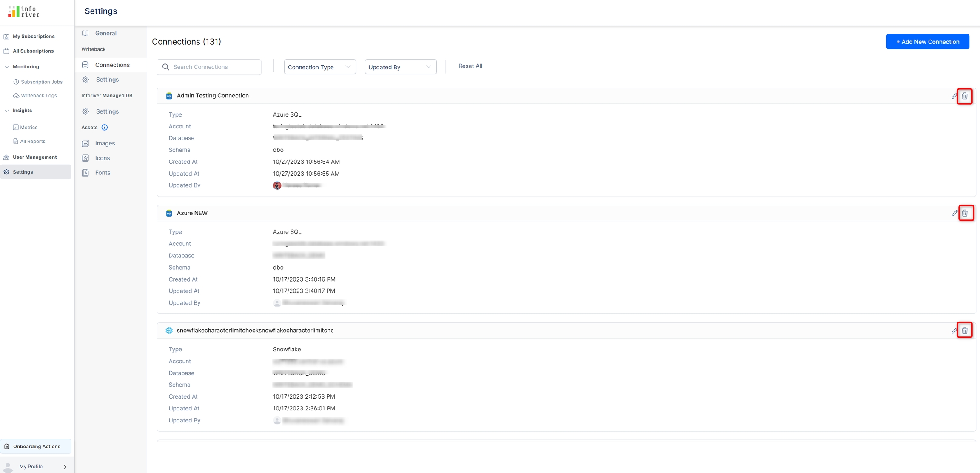Viewport: 980px width, 473px height.
Task: Click Reset All filters link
Action: 470,66
